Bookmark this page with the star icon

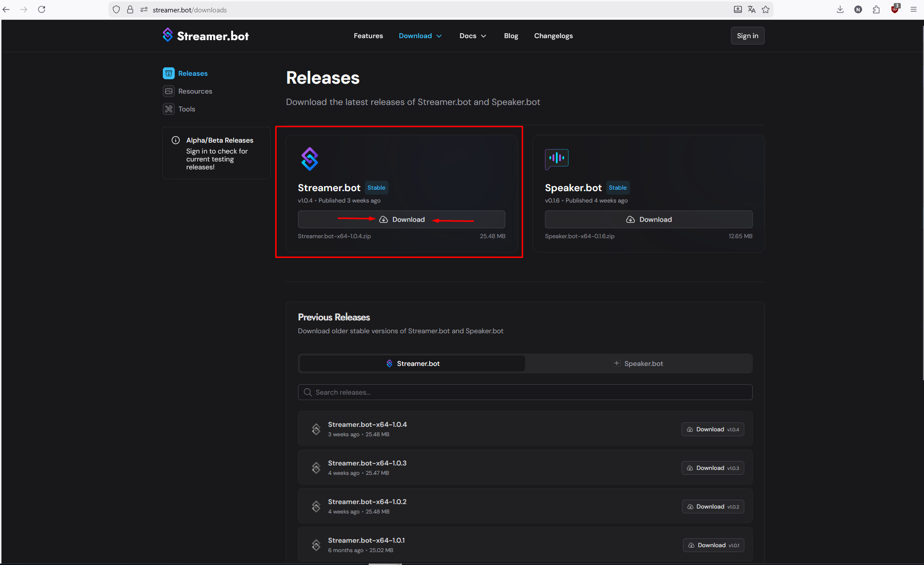(766, 9)
